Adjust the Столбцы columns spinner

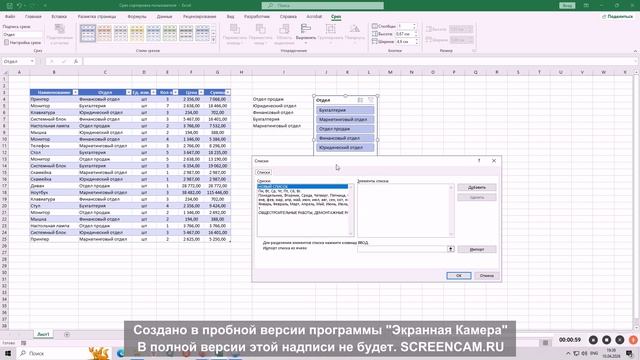pyautogui.click(x=415, y=26)
